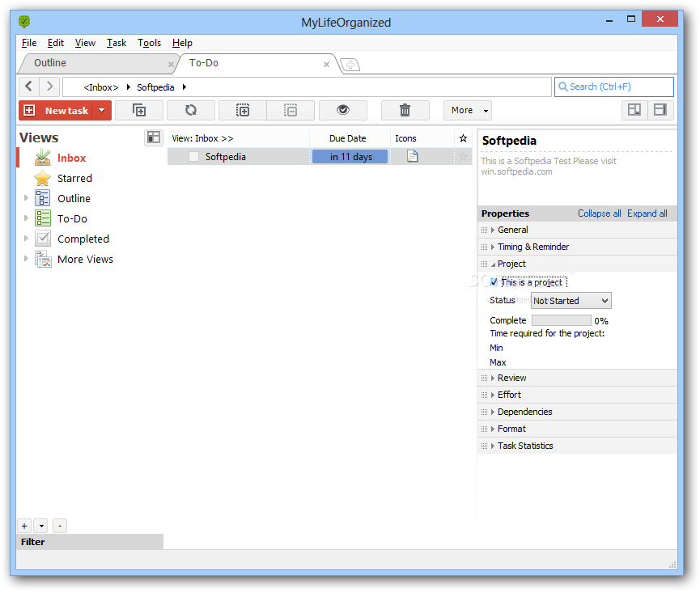Click the plus button under Views
Screen dimensions: 700x592
point(24,526)
